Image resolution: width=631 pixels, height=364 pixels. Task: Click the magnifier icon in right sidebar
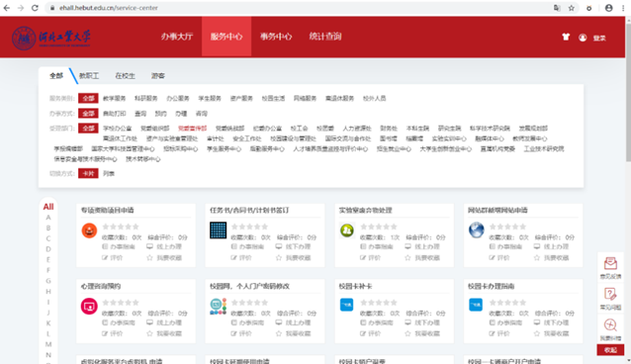click(x=610, y=325)
